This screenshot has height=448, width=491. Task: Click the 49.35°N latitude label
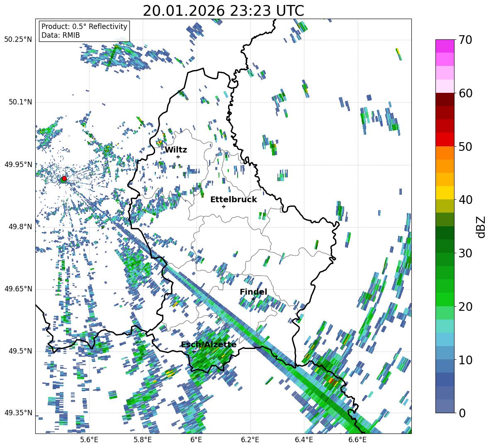[x=18, y=413]
